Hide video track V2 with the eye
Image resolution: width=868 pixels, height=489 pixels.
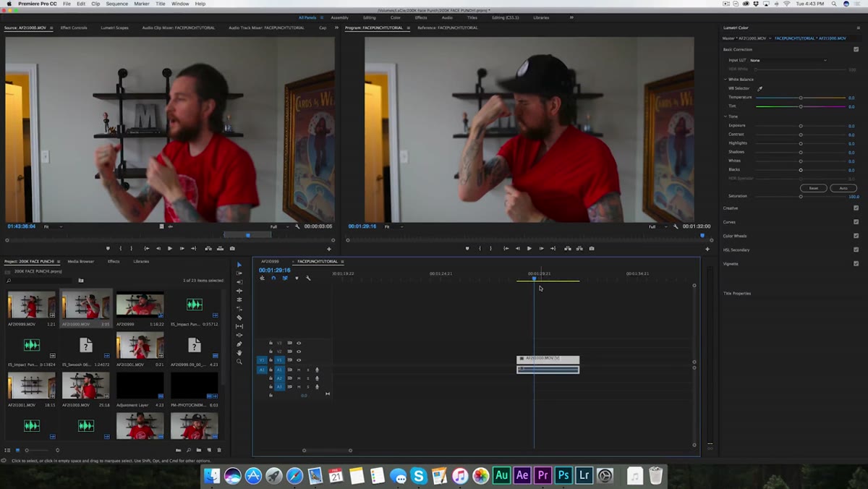[299, 352]
